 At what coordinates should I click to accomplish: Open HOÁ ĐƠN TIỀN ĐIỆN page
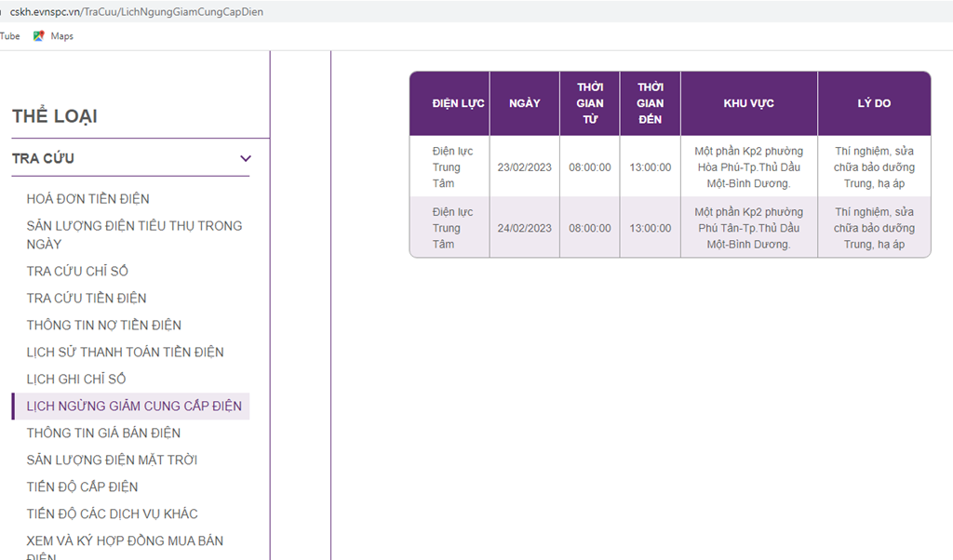(88, 199)
